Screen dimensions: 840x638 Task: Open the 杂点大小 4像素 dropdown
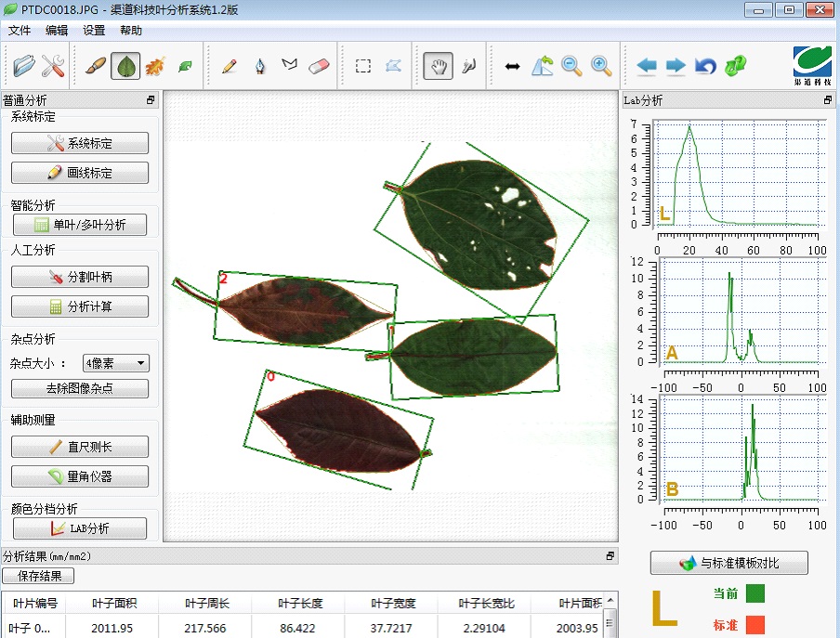pos(115,364)
